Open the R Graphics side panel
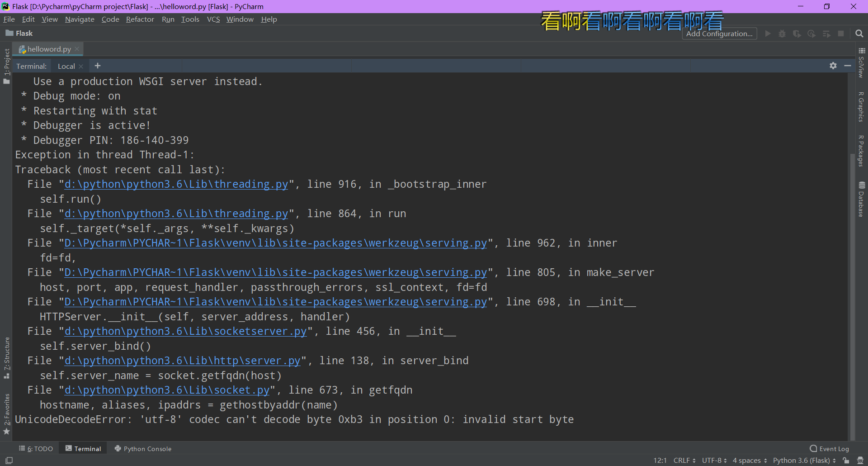The width and height of the screenshot is (868, 466). pos(862,107)
